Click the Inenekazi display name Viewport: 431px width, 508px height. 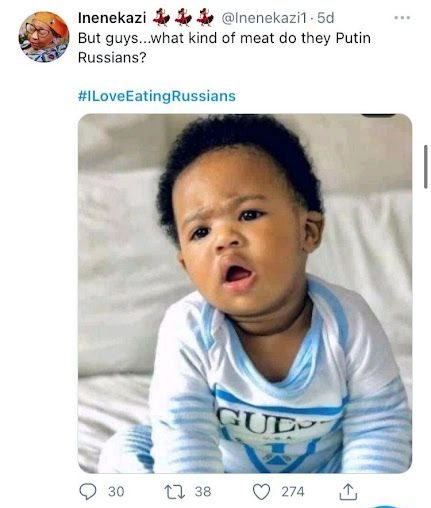[x=112, y=18]
